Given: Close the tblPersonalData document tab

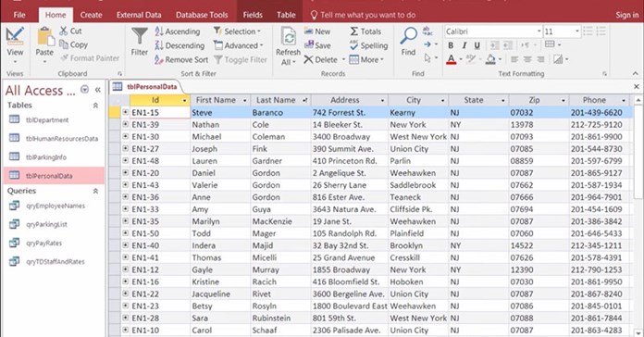Looking at the screenshot, I should [x=637, y=86].
